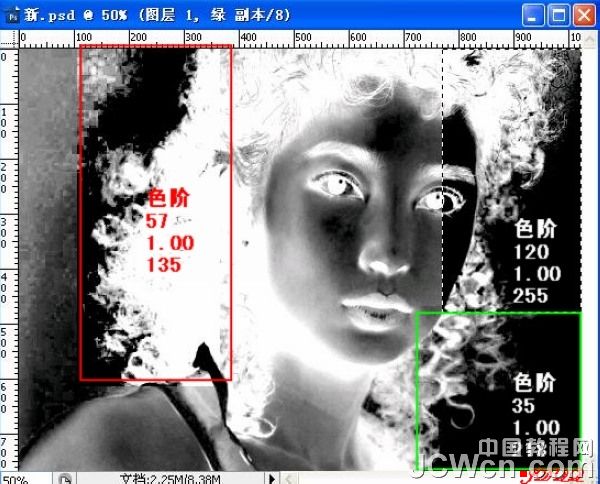Minimize the 新.psd document window

pos(533,16)
